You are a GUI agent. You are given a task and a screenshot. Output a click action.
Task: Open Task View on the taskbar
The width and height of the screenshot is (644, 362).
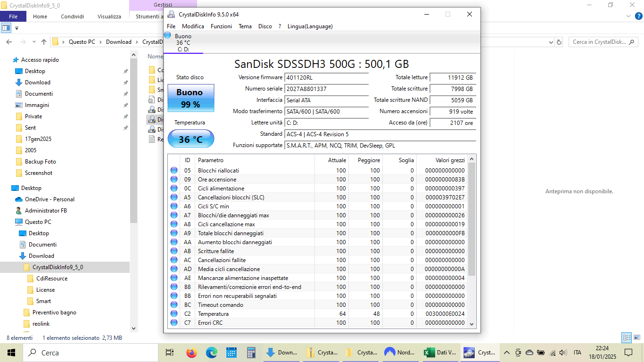pyautogui.click(x=170, y=353)
